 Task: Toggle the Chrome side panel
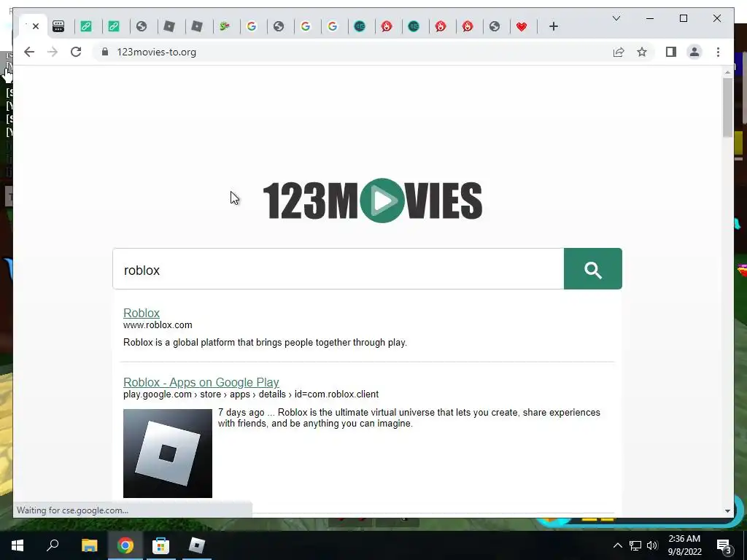pos(671,52)
